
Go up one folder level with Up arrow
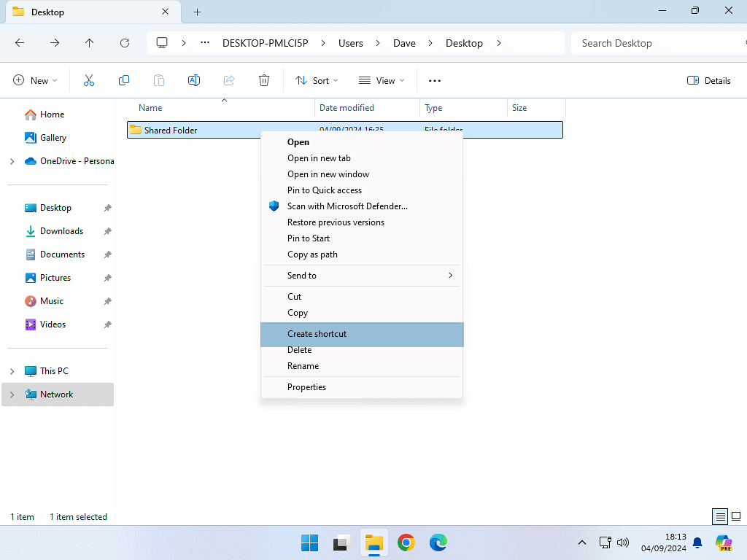coord(90,43)
